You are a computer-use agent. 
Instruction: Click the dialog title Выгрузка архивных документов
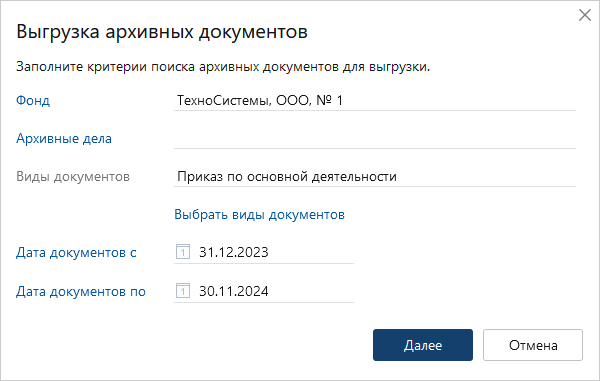tap(162, 32)
